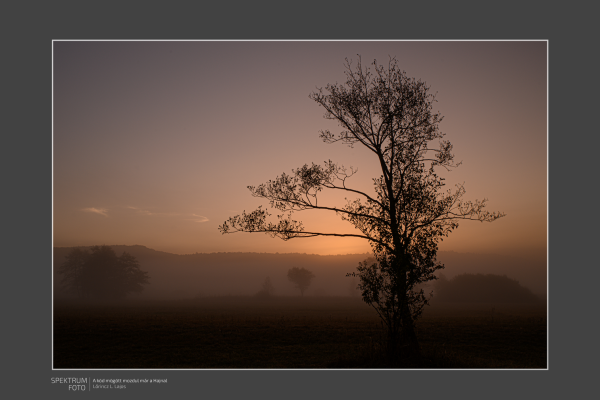Click the long left-reaching tree branch
Viewport: 600px width, 400px height.
(290, 232)
